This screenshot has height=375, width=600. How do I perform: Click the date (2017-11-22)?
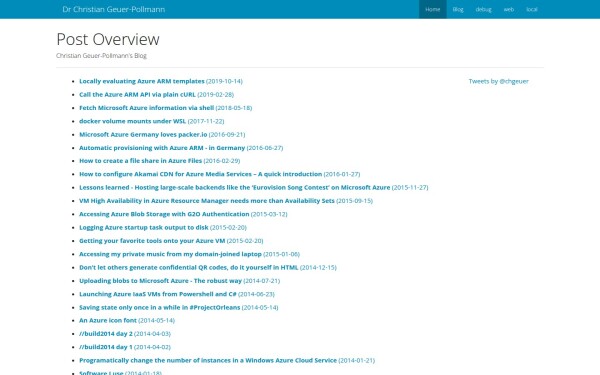(x=206, y=121)
